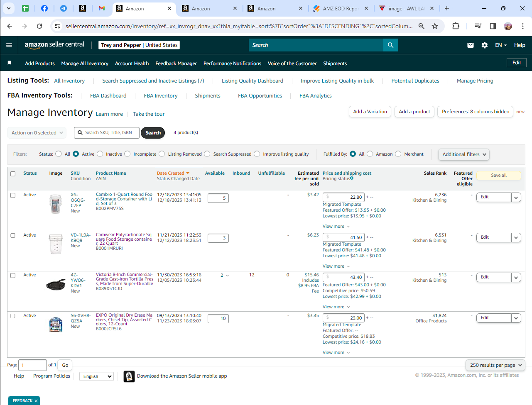Select checkbox for Camwear Polycarbonate row

[13, 236]
